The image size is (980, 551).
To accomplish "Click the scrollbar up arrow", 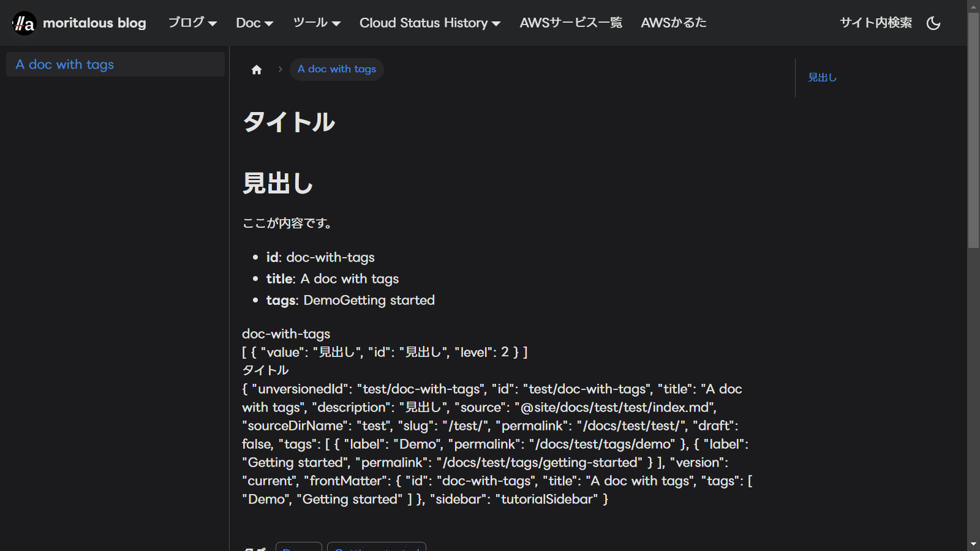I will coord(973,6).
